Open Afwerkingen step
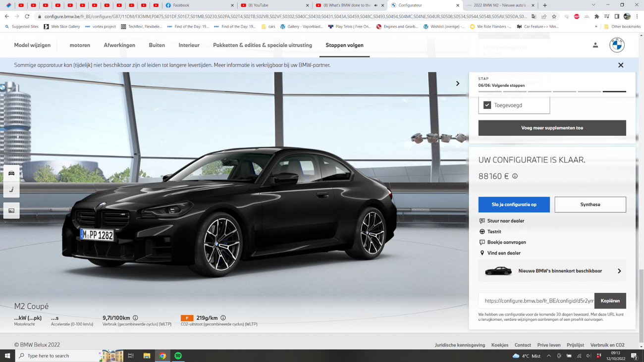The height and width of the screenshot is (362, 644). pyautogui.click(x=119, y=45)
